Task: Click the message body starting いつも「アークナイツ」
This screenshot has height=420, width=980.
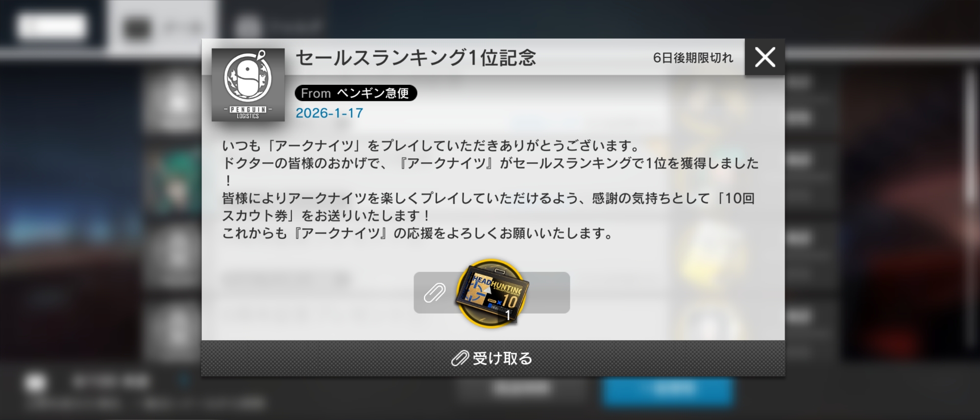Action: point(490,189)
